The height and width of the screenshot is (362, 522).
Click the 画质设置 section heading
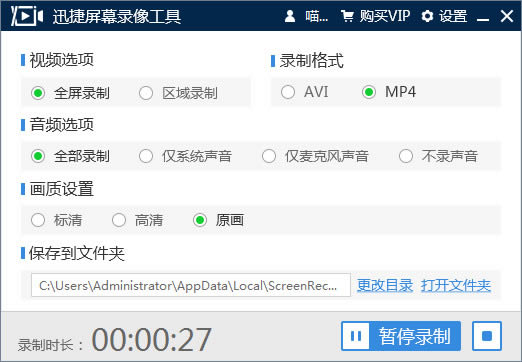62,189
